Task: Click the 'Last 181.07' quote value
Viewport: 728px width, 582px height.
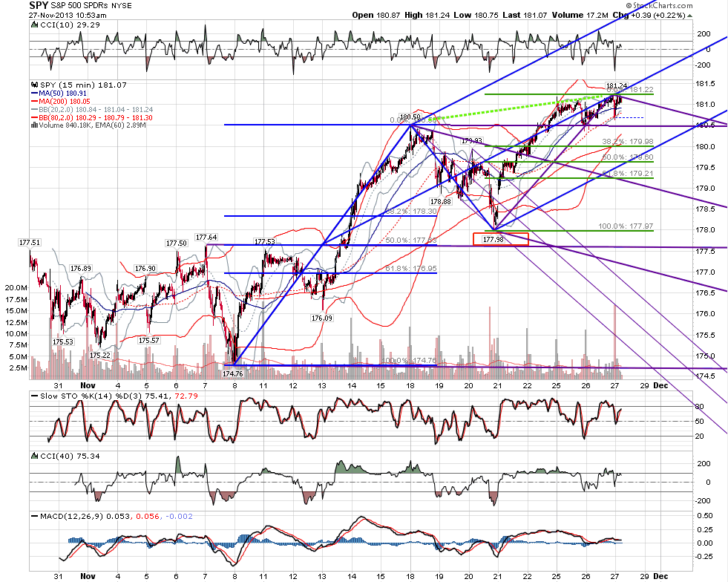Action: [x=525, y=15]
